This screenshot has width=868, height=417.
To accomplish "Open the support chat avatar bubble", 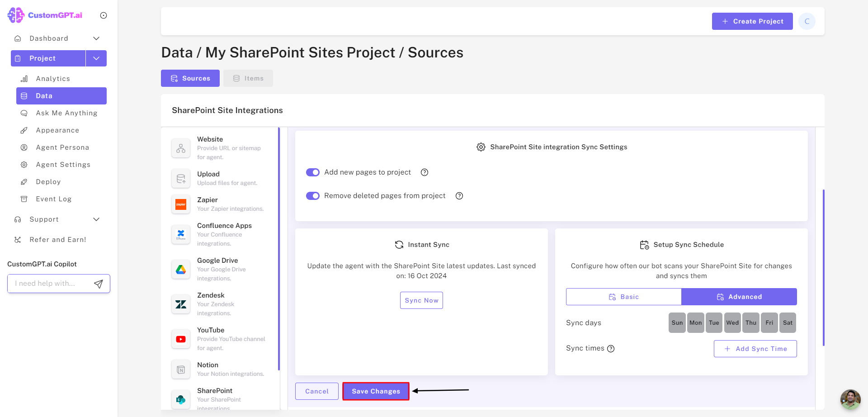I will 850,399.
